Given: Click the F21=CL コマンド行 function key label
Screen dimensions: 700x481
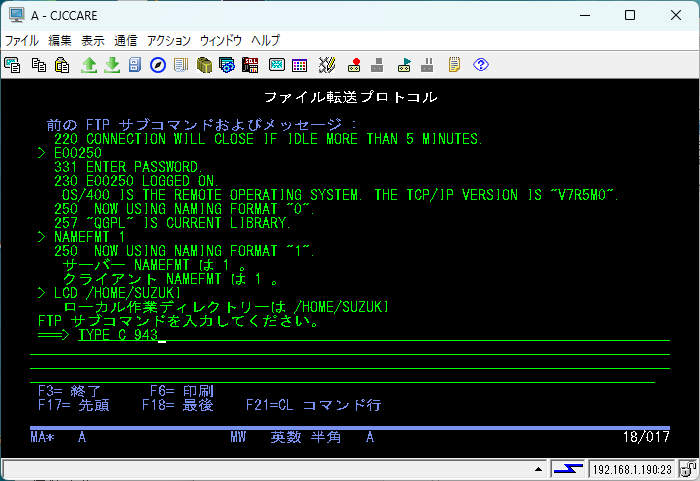Looking at the screenshot, I should tap(313, 405).
